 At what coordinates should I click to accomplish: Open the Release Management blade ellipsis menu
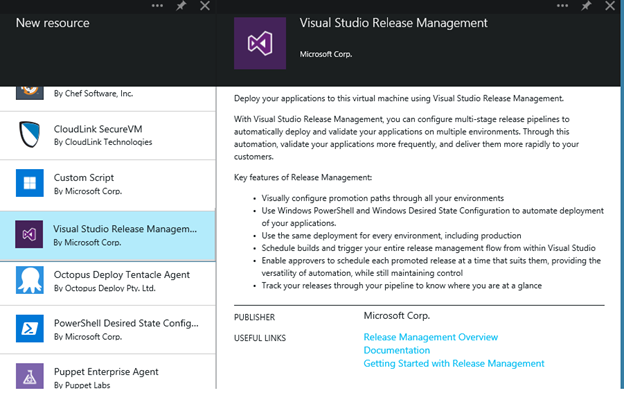click(562, 6)
